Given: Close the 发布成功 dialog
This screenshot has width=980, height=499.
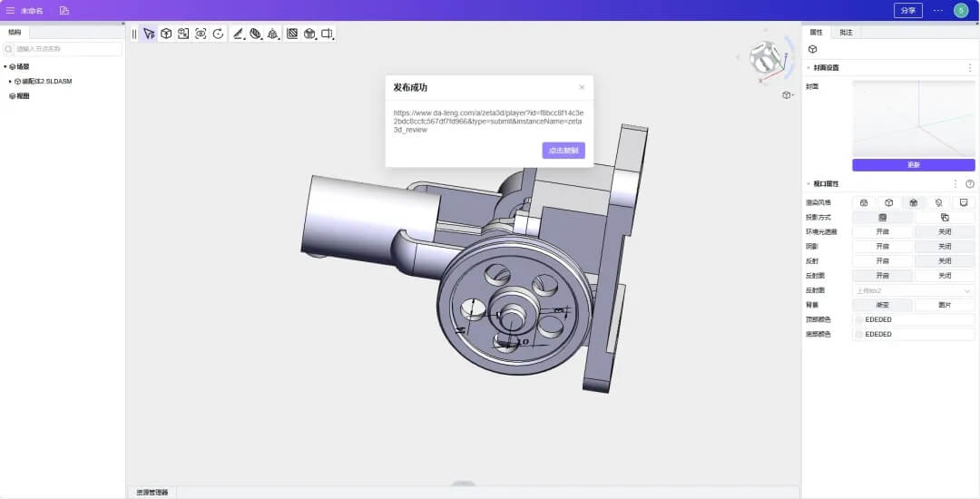Looking at the screenshot, I should tap(582, 87).
